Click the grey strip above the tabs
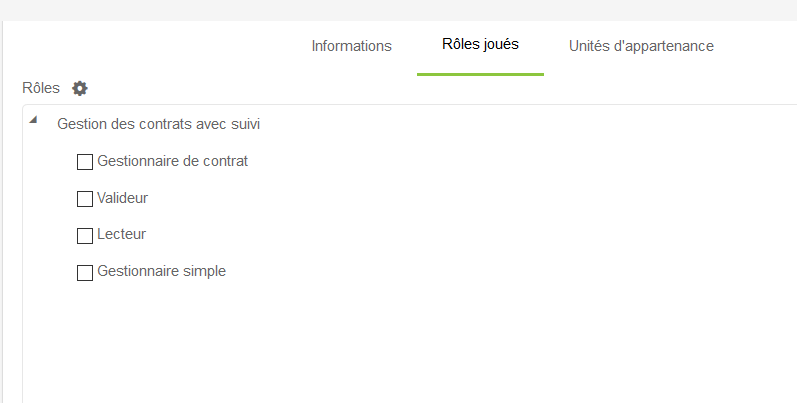 pos(400,9)
